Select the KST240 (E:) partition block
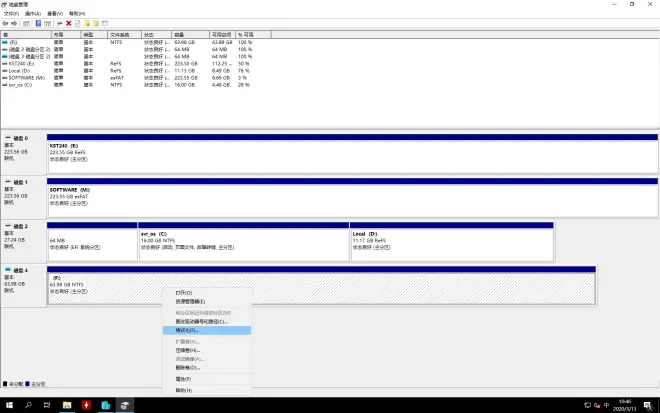660x413 pixels. [352, 153]
